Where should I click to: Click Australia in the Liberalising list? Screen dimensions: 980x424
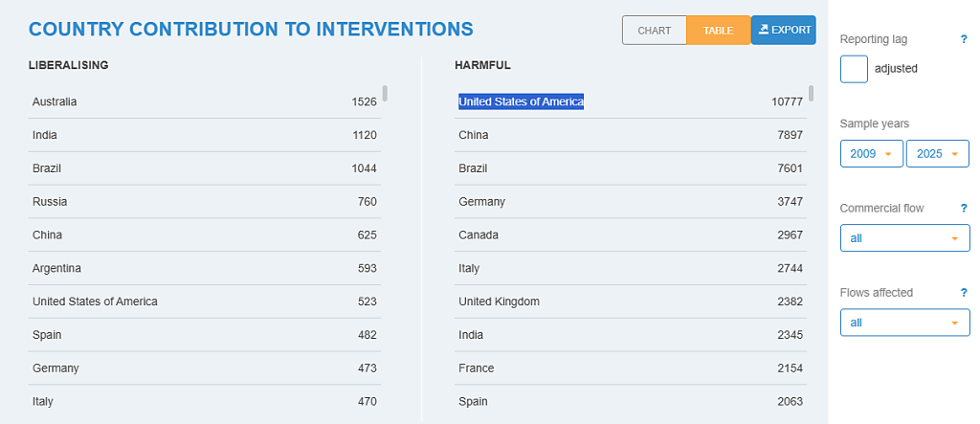tap(55, 101)
